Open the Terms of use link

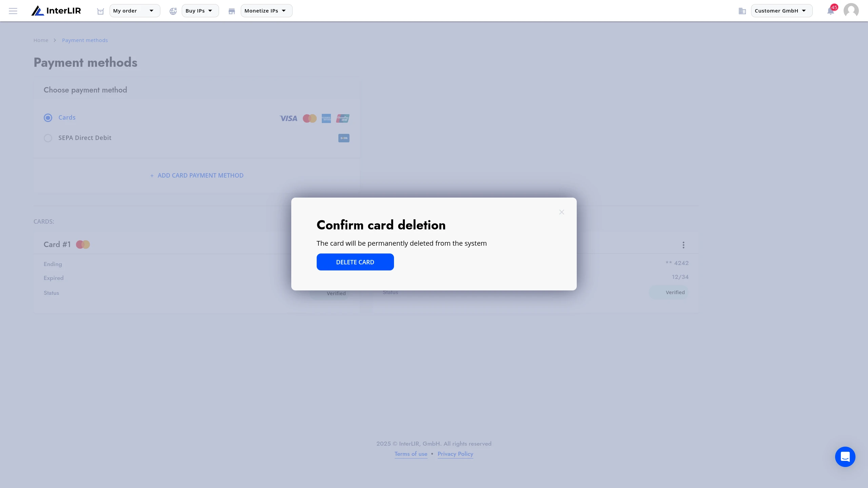(411, 454)
